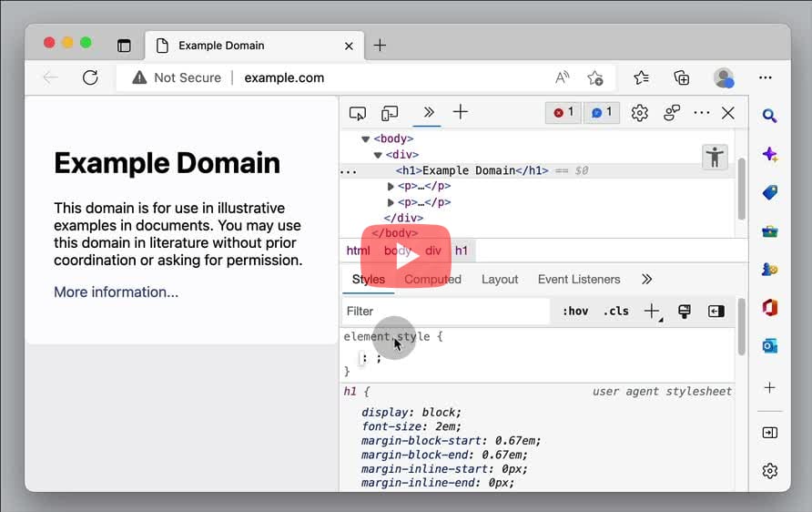Toggle the :hov element state panel
This screenshot has height=512, width=812.
[x=574, y=311]
